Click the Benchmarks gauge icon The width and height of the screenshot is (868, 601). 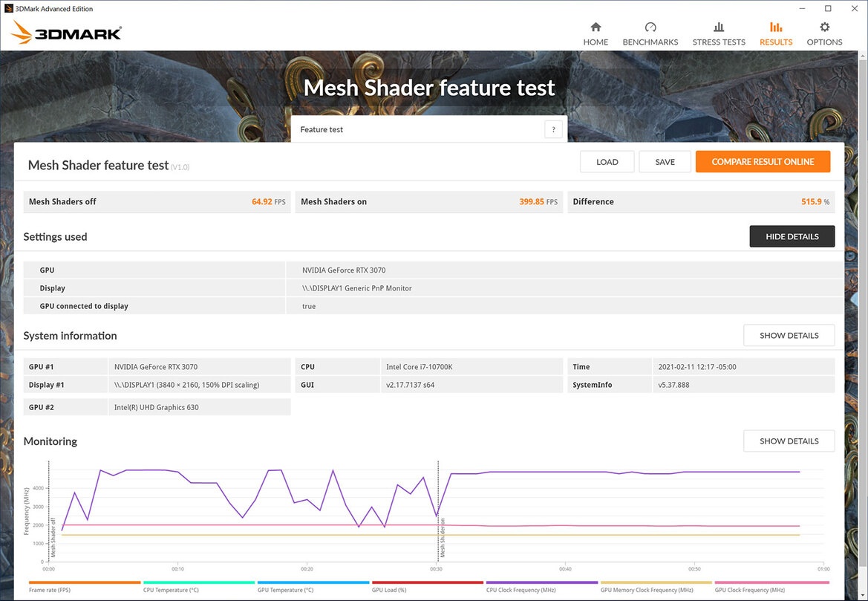pyautogui.click(x=650, y=27)
